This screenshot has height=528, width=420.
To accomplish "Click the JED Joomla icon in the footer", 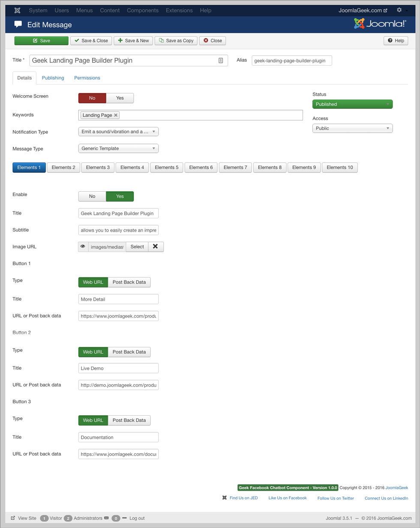I will pos(225,498).
